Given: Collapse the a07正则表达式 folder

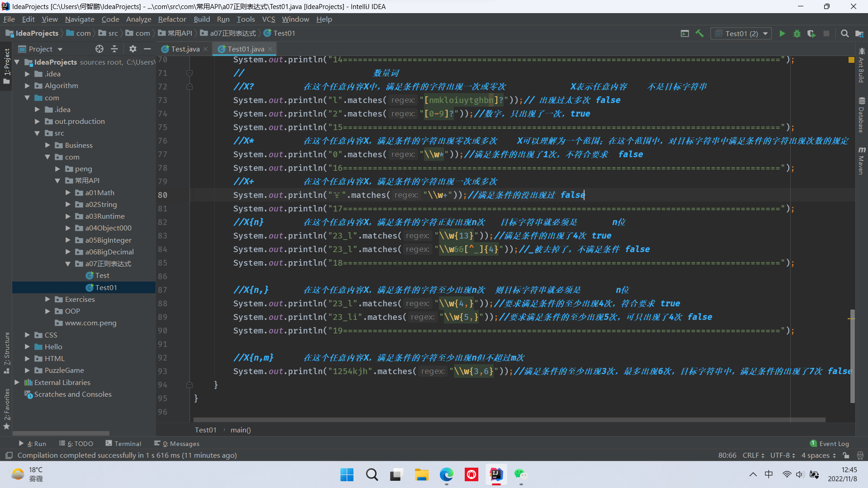Looking at the screenshot, I should tap(68, 264).
